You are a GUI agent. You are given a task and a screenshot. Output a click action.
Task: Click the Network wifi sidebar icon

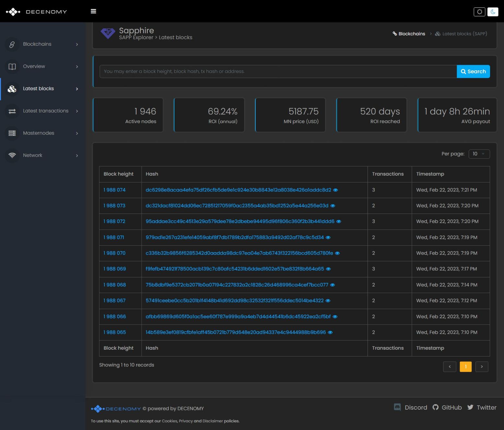pyautogui.click(x=12, y=155)
